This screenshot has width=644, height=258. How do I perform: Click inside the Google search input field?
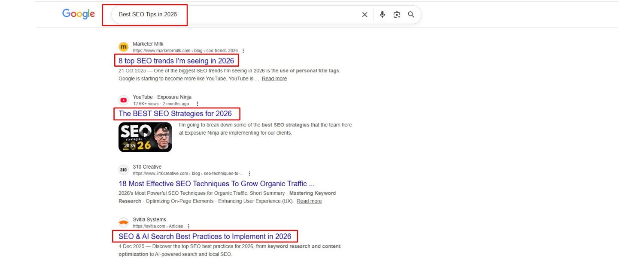(x=236, y=15)
